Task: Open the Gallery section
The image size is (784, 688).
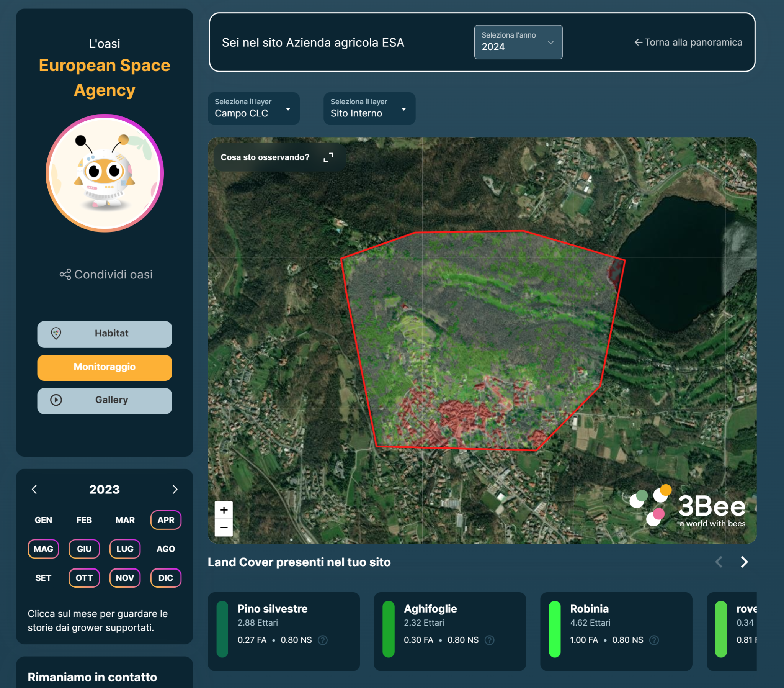Action: point(105,401)
